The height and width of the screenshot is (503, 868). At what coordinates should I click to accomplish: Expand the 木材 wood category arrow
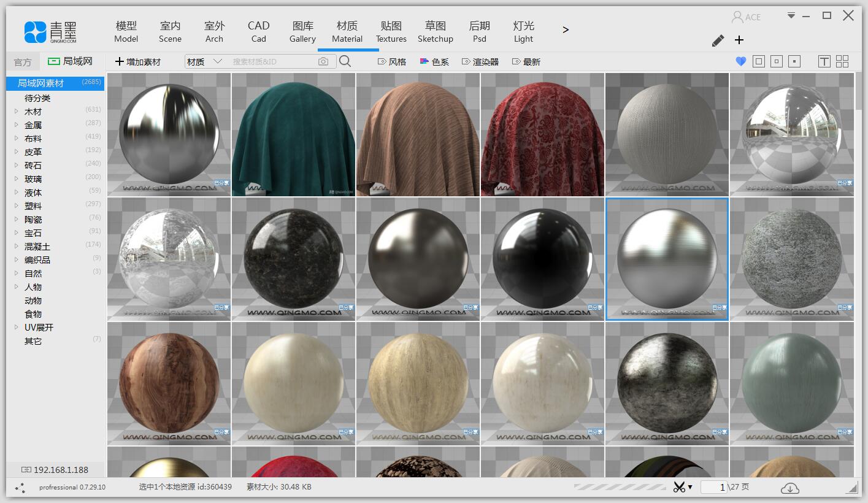[x=17, y=112]
